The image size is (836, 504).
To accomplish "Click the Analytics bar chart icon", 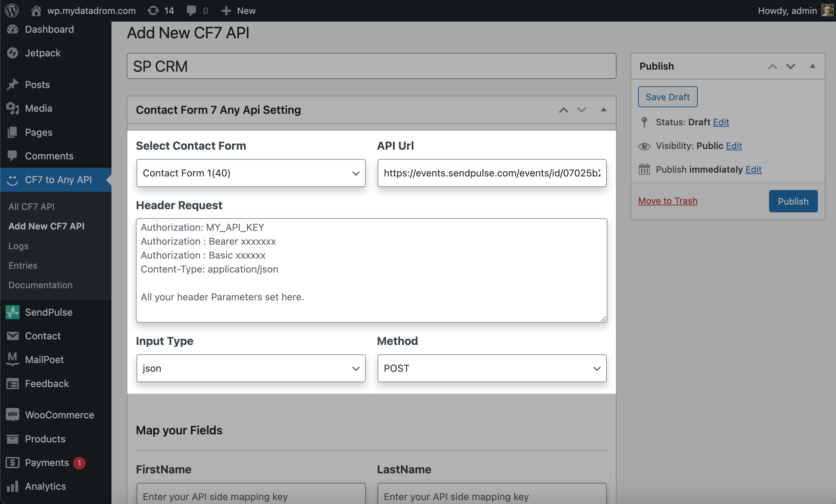I will [13, 486].
